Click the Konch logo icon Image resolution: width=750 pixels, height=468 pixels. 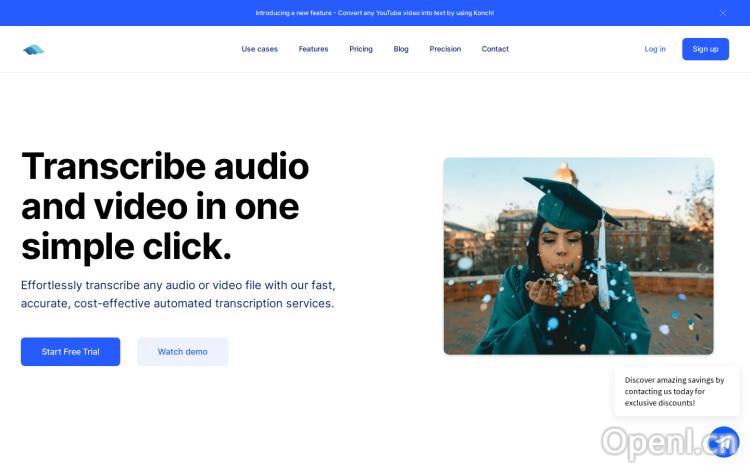point(33,49)
